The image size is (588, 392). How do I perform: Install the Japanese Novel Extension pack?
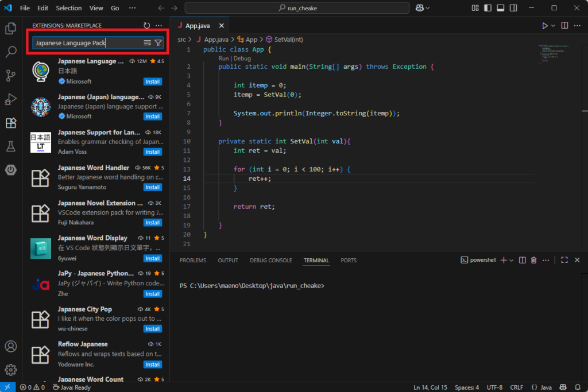153,223
